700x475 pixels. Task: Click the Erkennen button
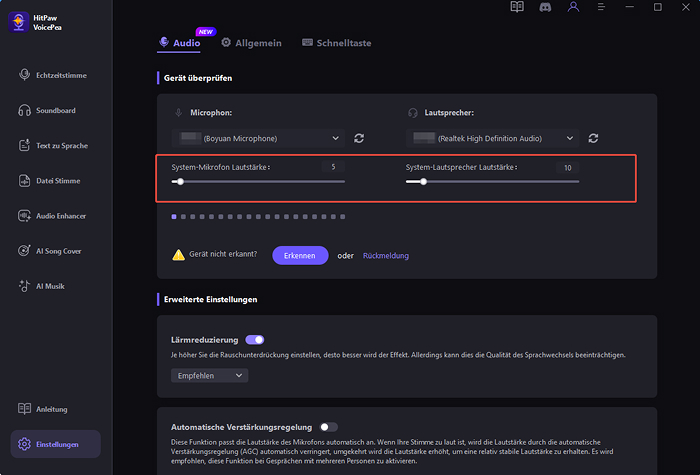300,255
